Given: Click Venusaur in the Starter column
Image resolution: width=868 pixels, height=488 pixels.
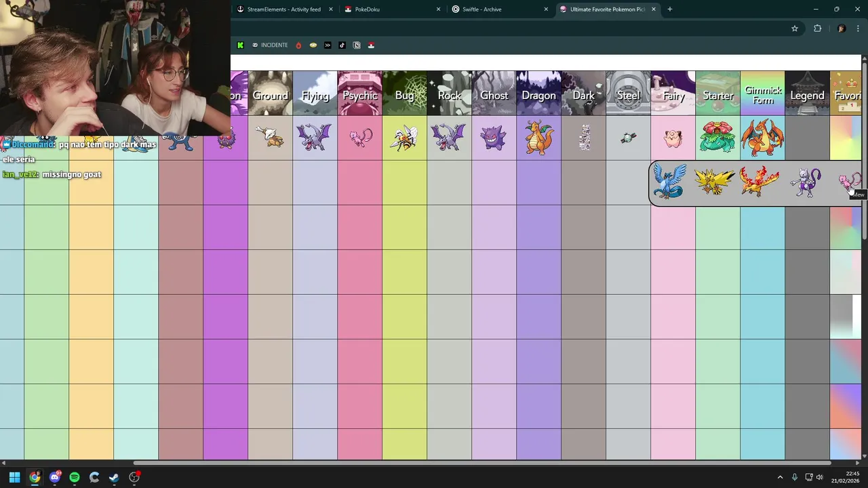Looking at the screenshot, I should (x=717, y=137).
